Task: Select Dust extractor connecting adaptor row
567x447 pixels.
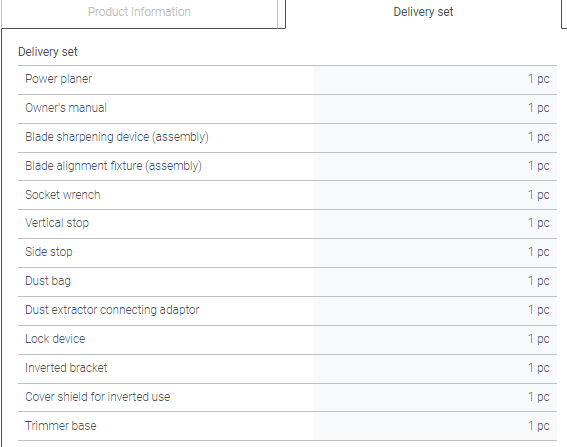Action: tap(287, 311)
